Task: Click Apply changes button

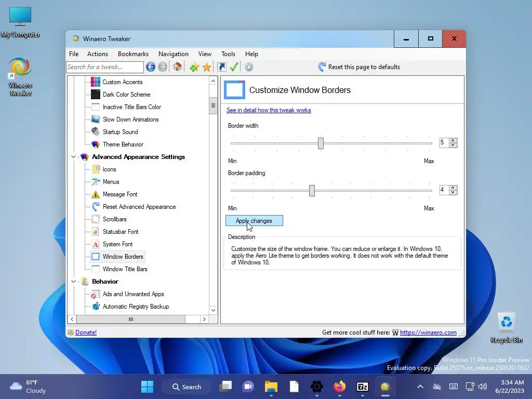Action: point(254,220)
